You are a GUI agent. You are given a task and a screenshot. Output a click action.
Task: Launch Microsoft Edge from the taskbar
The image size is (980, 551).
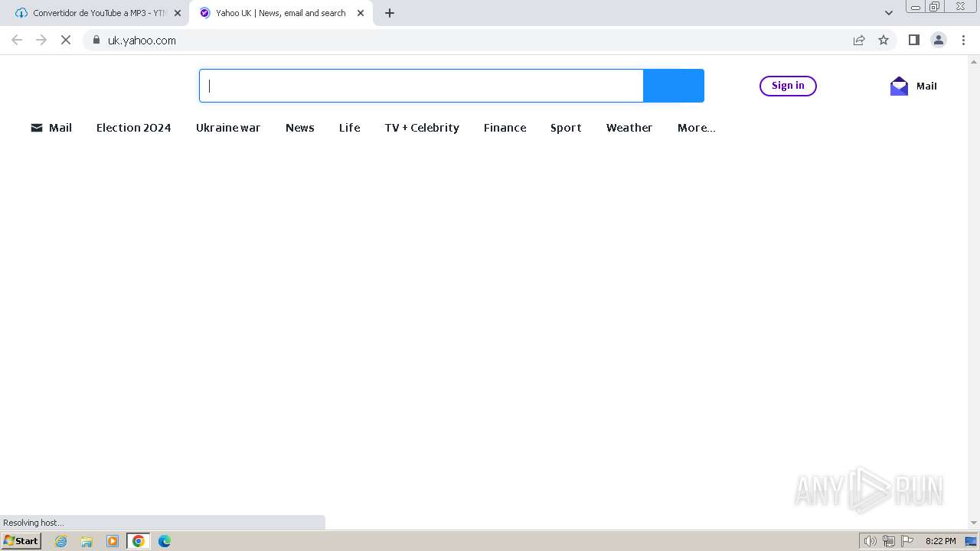pos(165,541)
